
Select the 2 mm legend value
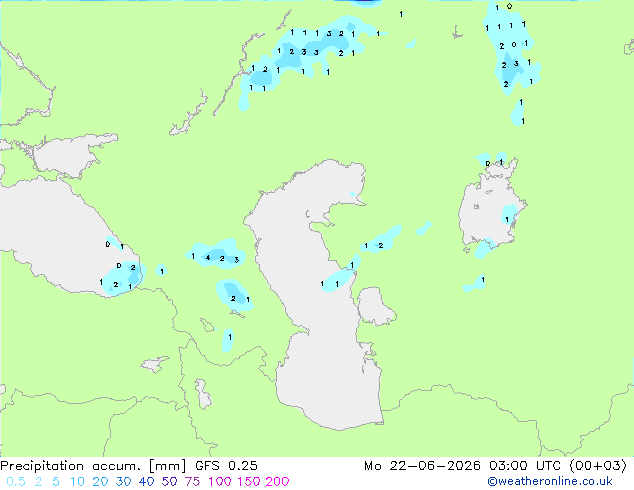click(x=38, y=482)
